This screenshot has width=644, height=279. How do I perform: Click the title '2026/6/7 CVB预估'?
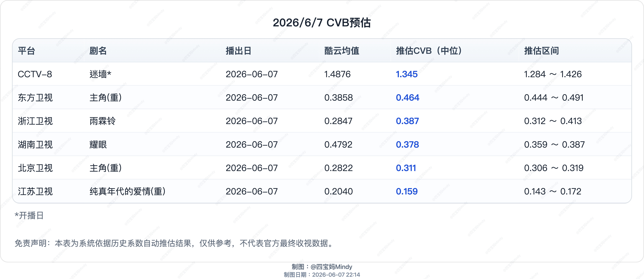tap(322, 23)
